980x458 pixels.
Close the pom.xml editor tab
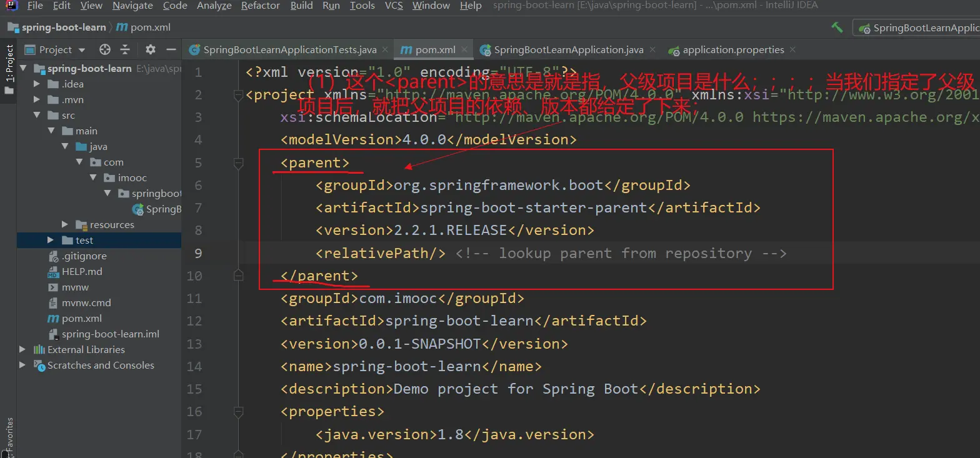pyautogui.click(x=465, y=49)
